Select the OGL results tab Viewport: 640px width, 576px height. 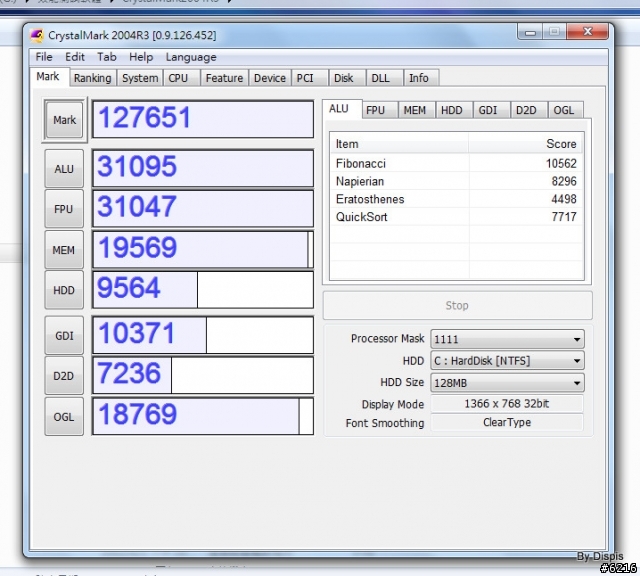click(x=564, y=110)
